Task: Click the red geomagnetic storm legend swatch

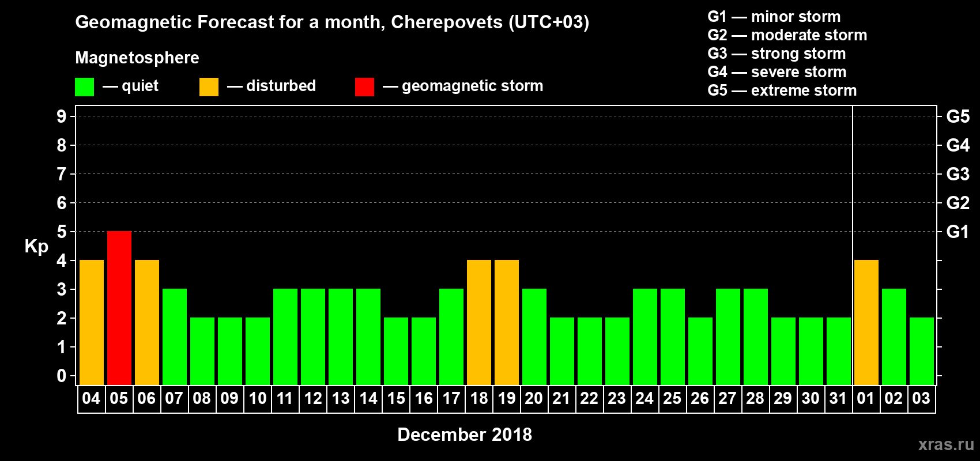Action: pos(364,87)
